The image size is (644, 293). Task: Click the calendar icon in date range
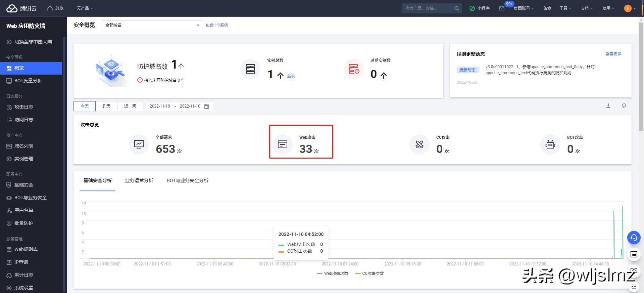pyautogui.click(x=207, y=106)
